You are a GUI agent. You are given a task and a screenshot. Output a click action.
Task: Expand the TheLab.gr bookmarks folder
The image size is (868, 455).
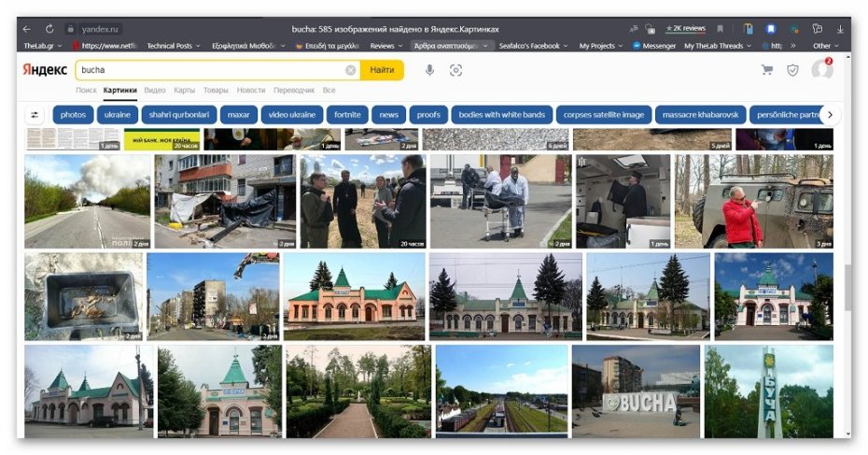pos(41,46)
